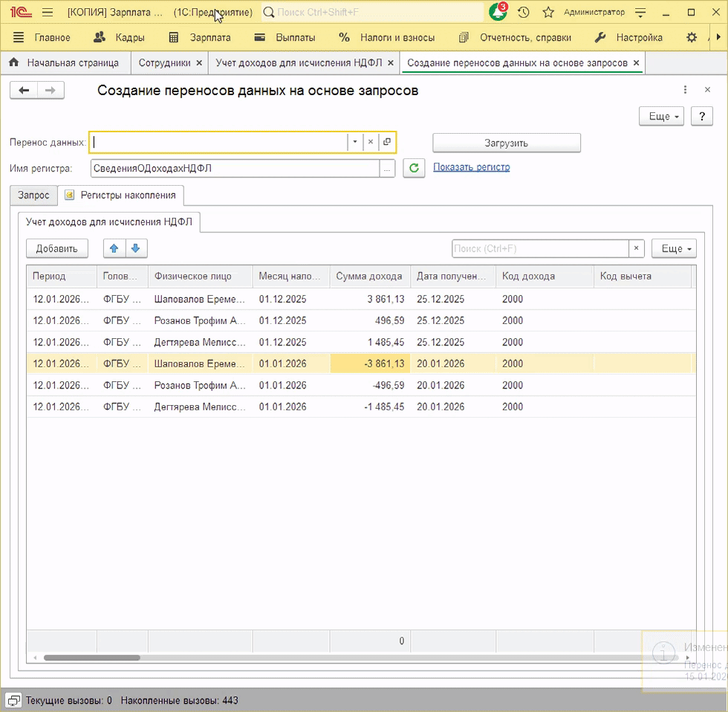
Task: Click scrollbar right arrow at table bottom
Action: (x=688, y=658)
